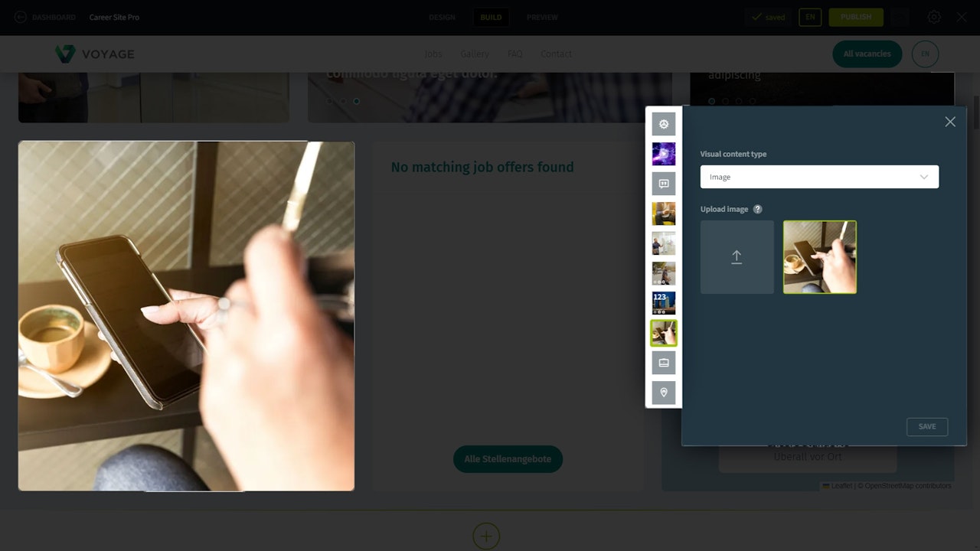
Task: Select the "Career Site Pro" title
Action: click(x=114, y=17)
